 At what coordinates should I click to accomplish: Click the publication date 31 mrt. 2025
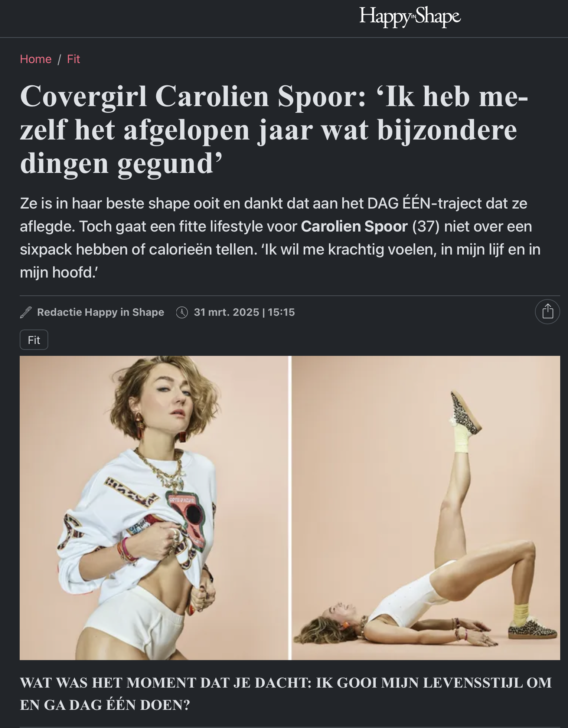(x=226, y=312)
